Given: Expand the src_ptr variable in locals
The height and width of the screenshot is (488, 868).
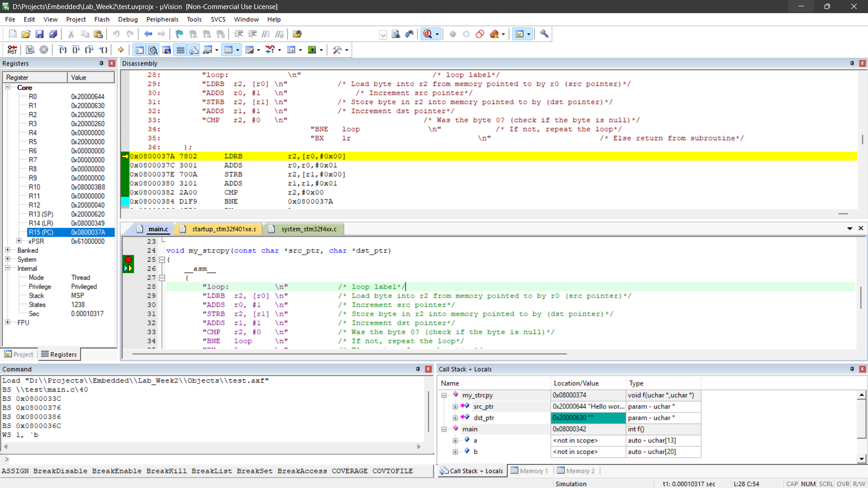Looking at the screenshot, I should [455, 407].
